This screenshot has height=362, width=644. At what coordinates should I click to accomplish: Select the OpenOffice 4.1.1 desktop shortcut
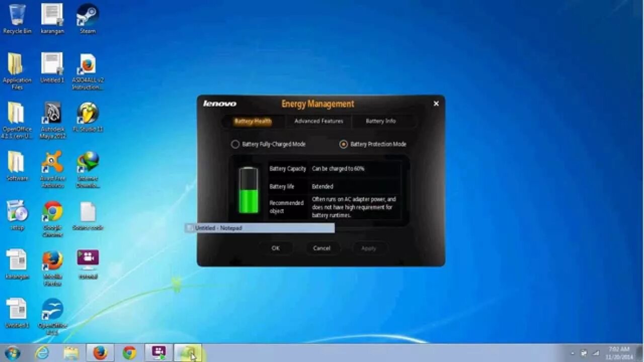[x=52, y=317]
